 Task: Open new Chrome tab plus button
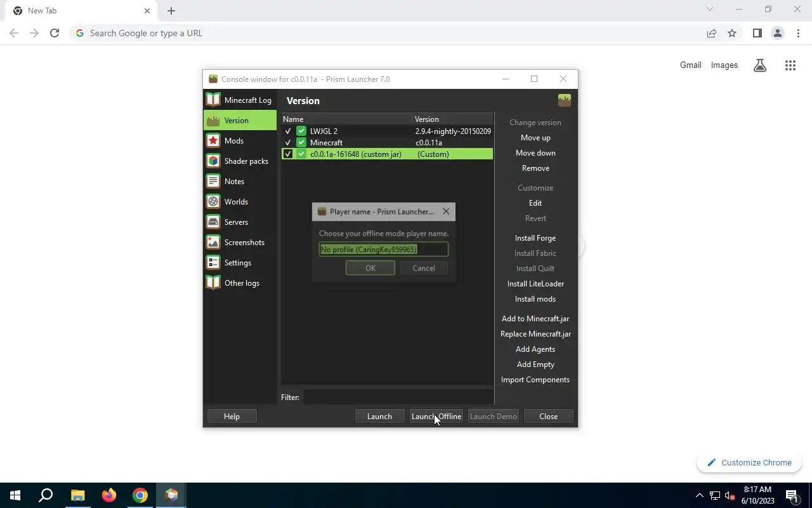pyautogui.click(x=171, y=11)
